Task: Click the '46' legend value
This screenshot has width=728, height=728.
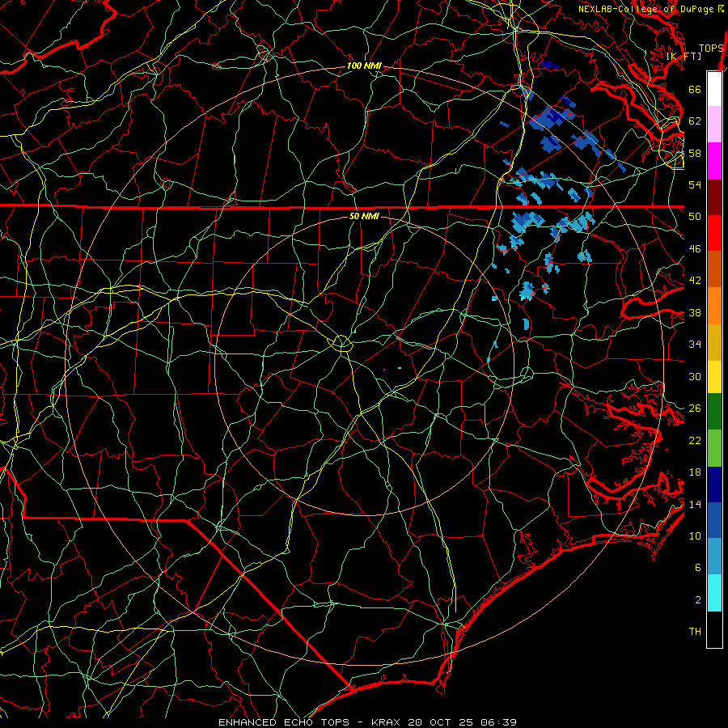Action: [x=695, y=248]
